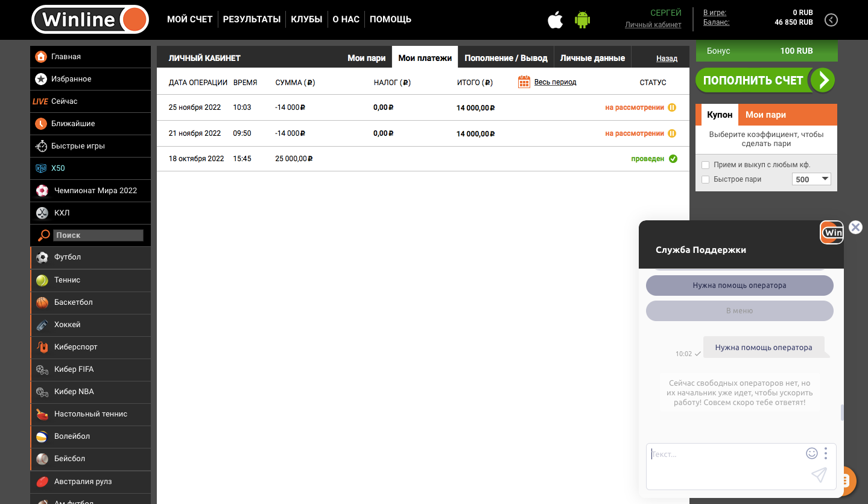Screen dimensions: 868x504
Task: Open 'Весь период' date range selector
Action: pyautogui.click(x=555, y=82)
